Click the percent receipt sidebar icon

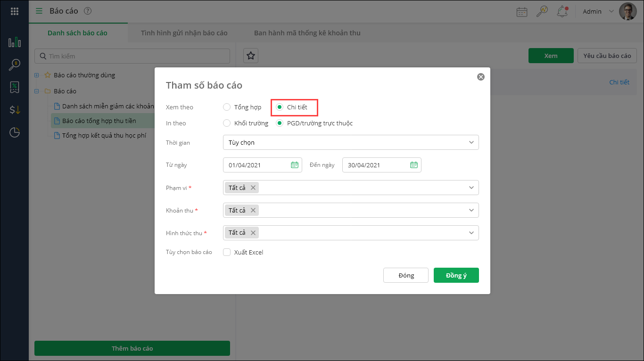[x=15, y=87]
